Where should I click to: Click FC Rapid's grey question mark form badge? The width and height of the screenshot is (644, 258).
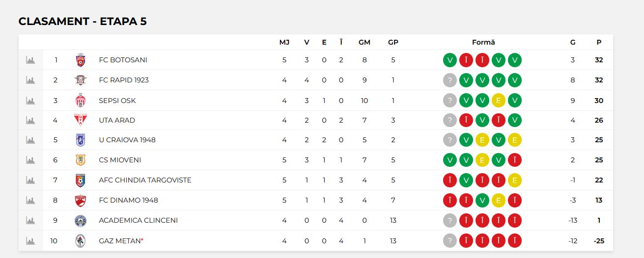[x=450, y=80]
